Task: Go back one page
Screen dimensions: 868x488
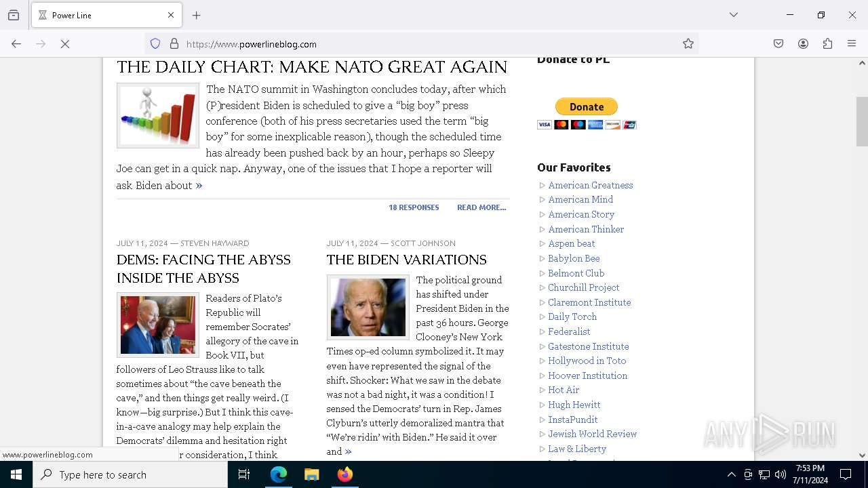Action: [16, 43]
